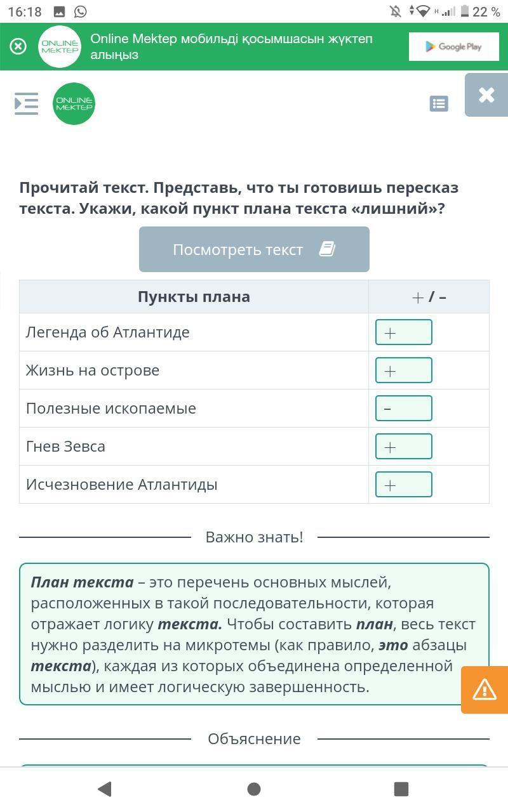
Task: Open the orange warning report icon
Action: click(485, 690)
